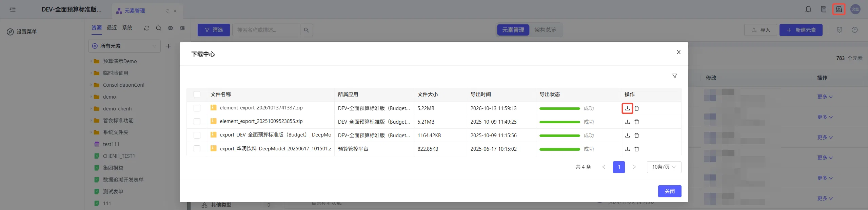This screenshot has height=210, width=868.
Task: Expand demo_chenh folder
Action: pos(91,109)
